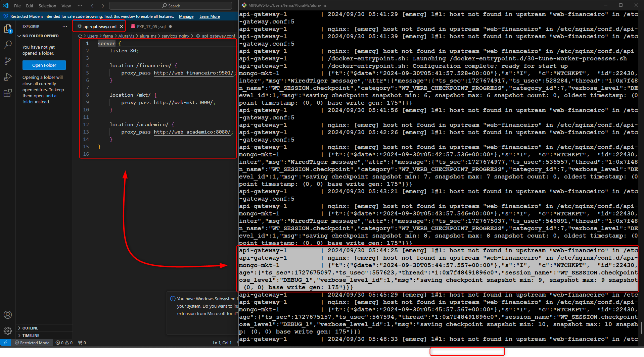
Task: Click the 'listen 80;' line
Action: (x=124, y=51)
